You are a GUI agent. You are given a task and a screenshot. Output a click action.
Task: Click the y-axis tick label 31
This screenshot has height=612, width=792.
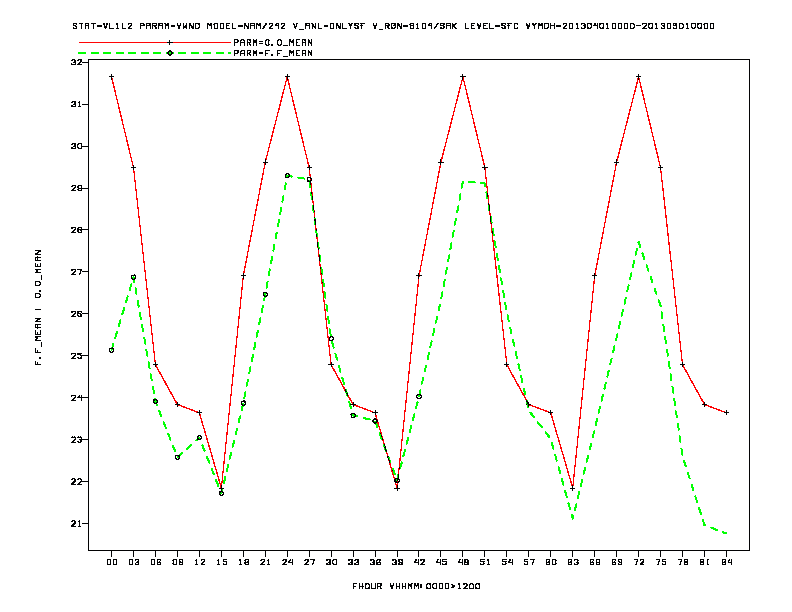click(76, 104)
